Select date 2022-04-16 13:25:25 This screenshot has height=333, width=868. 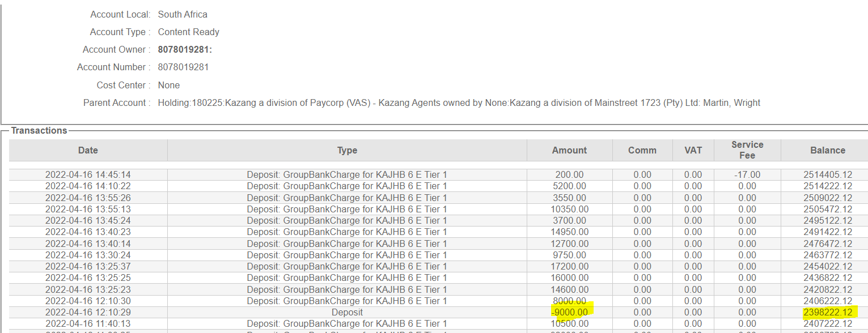(x=88, y=278)
